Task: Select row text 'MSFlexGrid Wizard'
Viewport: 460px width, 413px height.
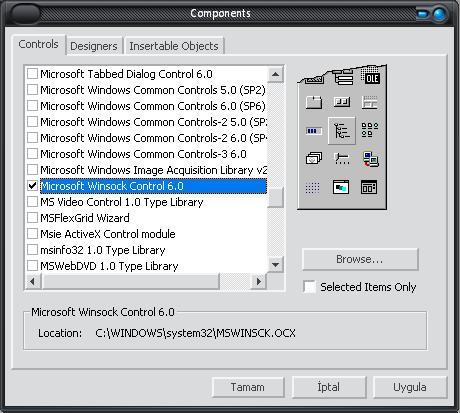Action: pos(85,218)
